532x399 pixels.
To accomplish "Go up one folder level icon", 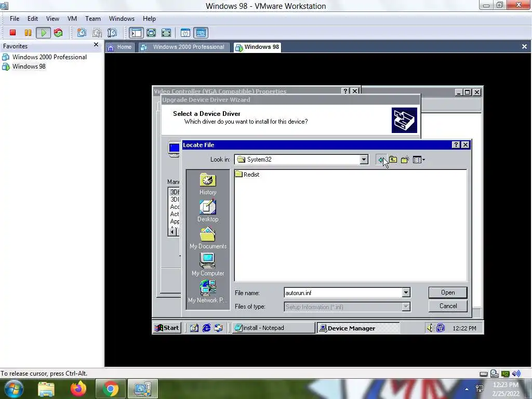I will [x=393, y=159].
